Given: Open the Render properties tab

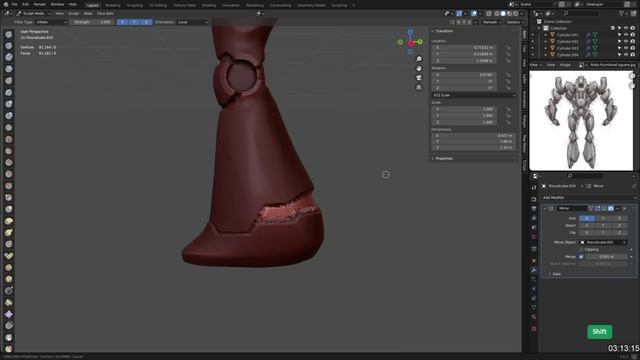Looking at the screenshot, I should tap(533, 199).
